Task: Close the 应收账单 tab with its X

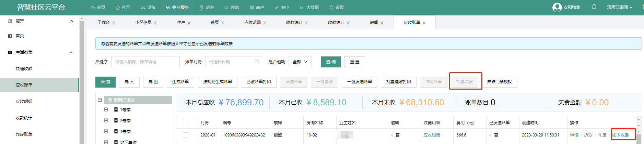Action: [x=424, y=23]
